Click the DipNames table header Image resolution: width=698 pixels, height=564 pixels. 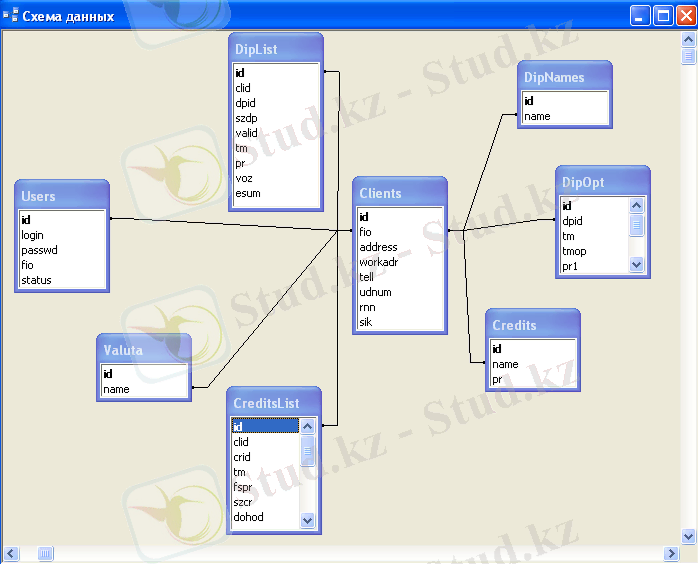566,77
